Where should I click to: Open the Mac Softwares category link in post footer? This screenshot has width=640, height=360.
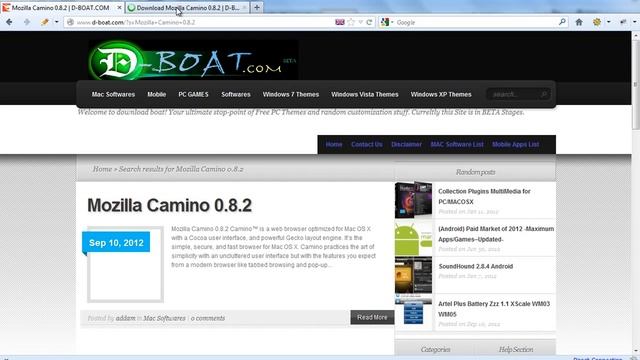point(164,318)
